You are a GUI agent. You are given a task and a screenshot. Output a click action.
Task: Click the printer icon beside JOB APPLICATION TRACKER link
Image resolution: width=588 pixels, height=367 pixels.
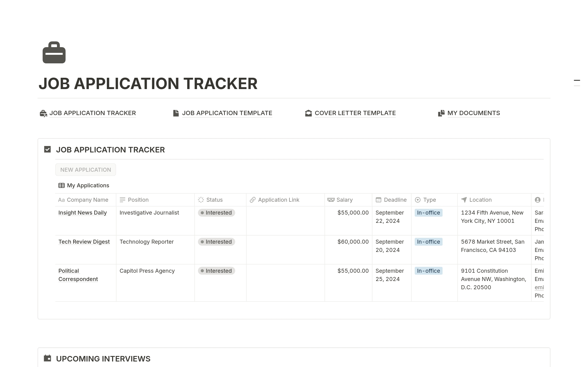pyautogui.click(x=43, y=113)
